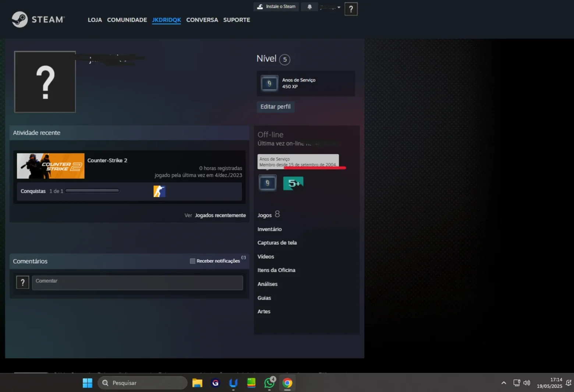Open the notification bell icon

click(309, 7)
